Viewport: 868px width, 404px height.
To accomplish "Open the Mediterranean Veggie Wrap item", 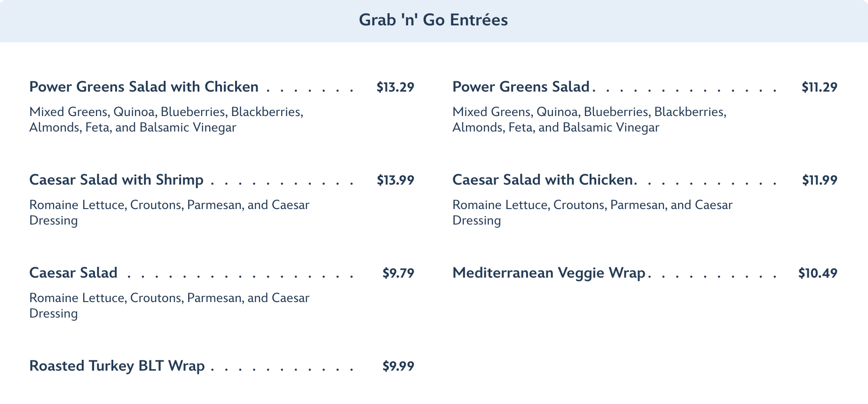I will [x=548, y=273].
